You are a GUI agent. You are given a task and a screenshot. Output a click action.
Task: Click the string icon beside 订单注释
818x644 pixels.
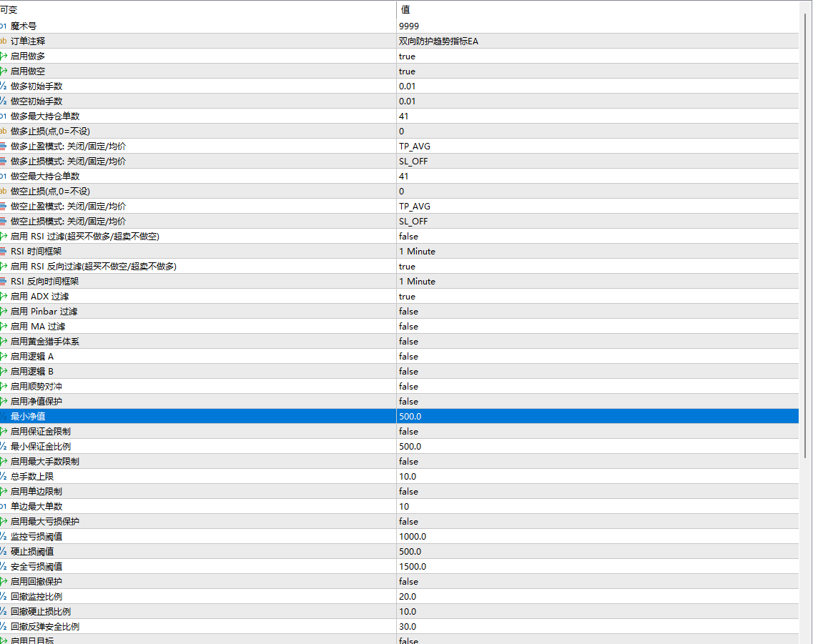coord(3,41)
